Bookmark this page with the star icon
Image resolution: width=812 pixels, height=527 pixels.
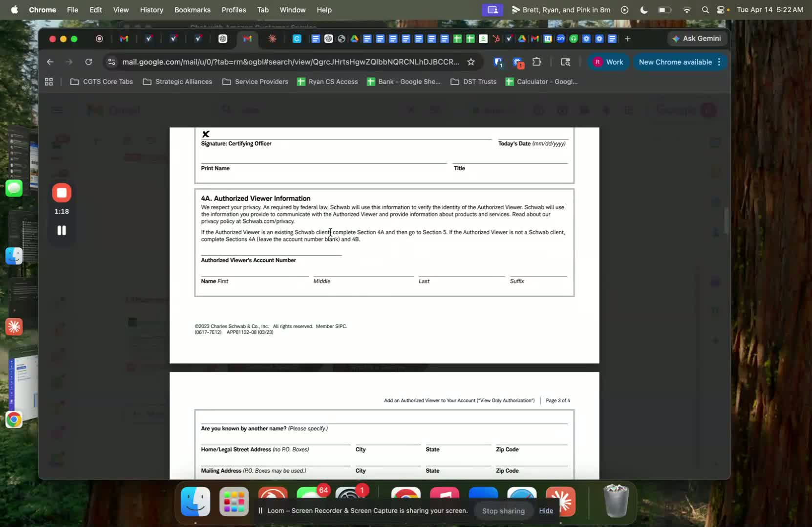[471, 62]
